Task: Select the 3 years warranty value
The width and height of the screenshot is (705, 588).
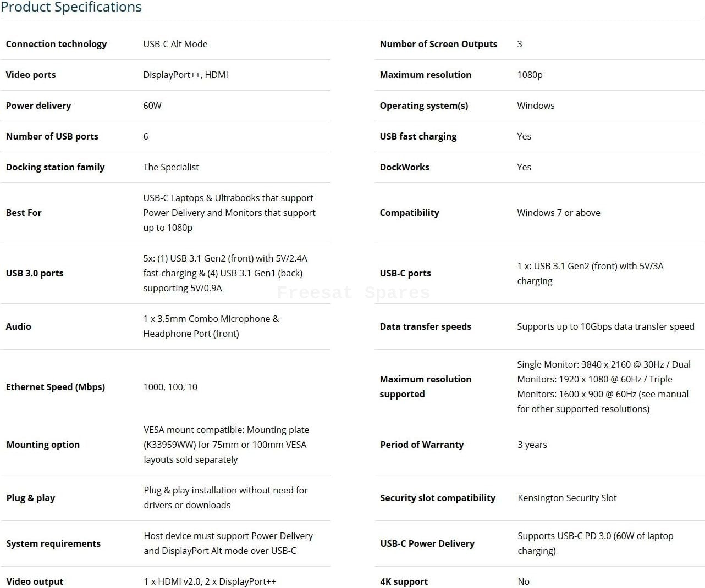Action: pos(532,445)
